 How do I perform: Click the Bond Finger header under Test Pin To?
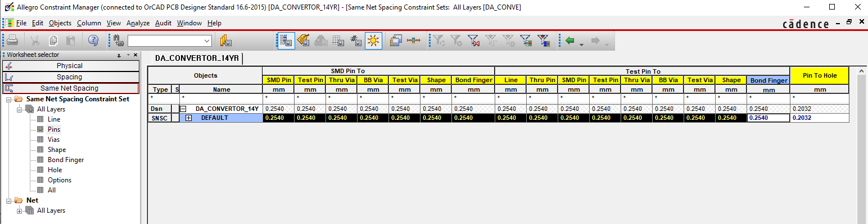pos(768,80)
